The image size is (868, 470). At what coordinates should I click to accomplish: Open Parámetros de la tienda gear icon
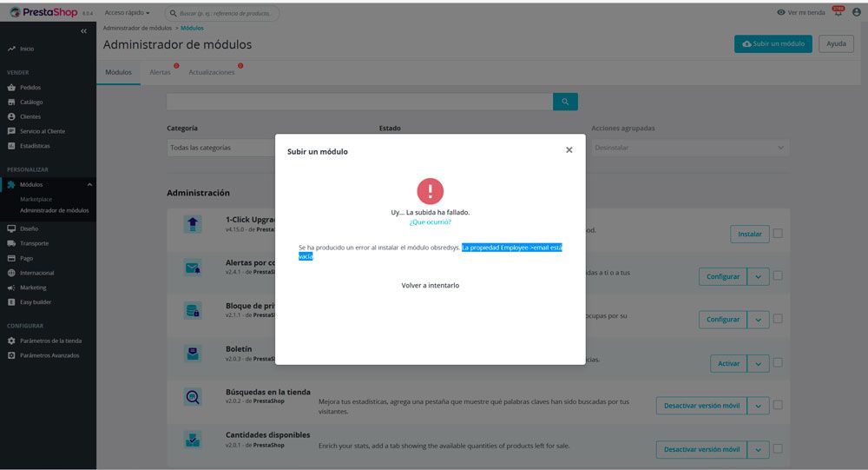tap(11, 341)
